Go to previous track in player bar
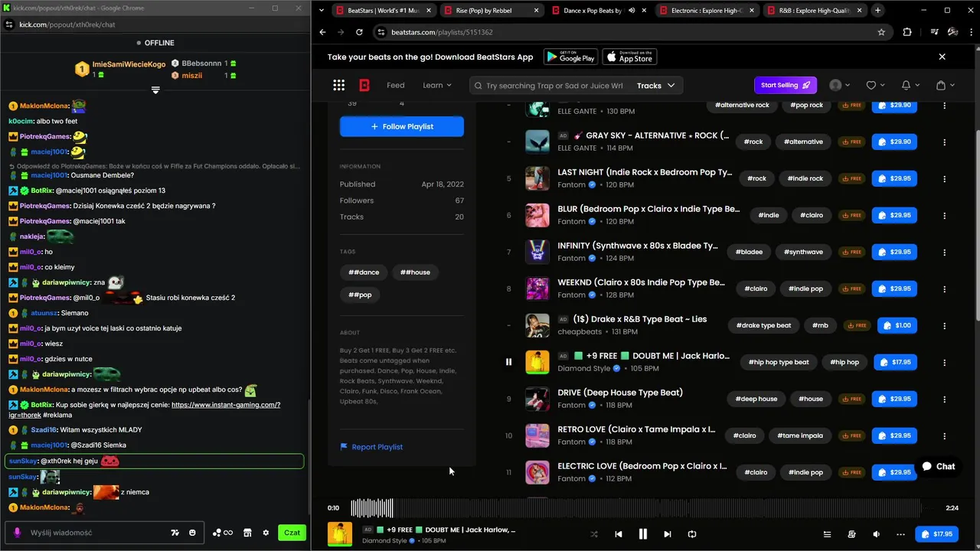This screenshot has height=551, width=980. (619, 534)
